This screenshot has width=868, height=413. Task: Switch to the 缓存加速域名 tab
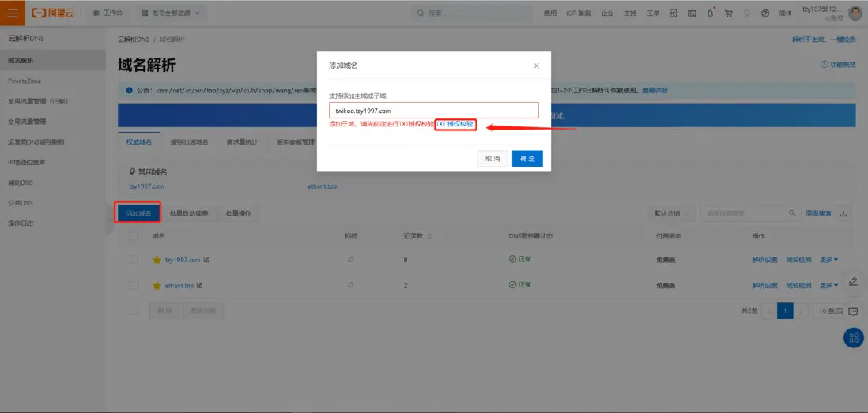click(x=189, y=141)
